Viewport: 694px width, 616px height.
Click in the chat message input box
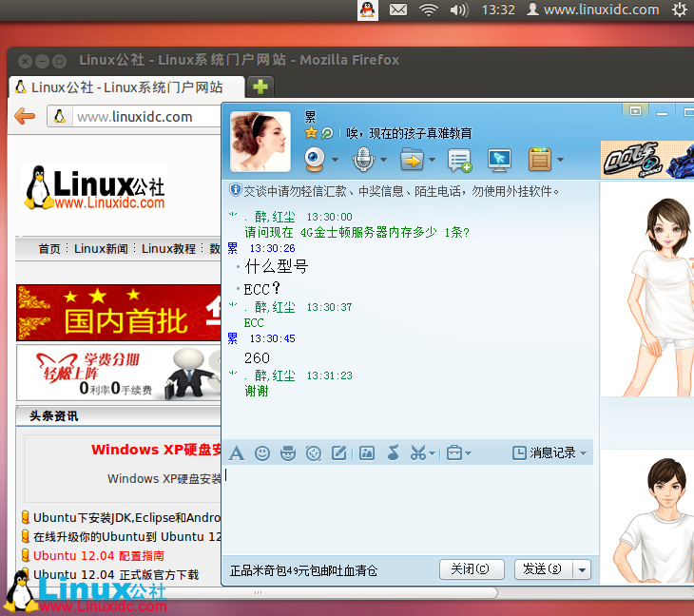[410, 509]
